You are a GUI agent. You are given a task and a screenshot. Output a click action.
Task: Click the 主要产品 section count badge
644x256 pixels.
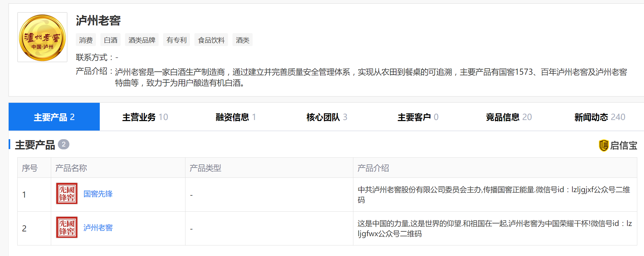coord(64,145)
